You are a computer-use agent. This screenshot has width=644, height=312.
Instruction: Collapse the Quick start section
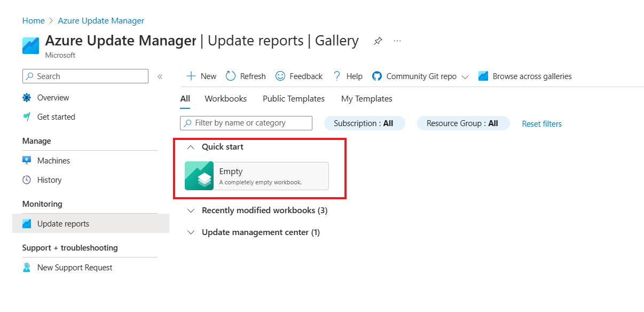[191, 146]
